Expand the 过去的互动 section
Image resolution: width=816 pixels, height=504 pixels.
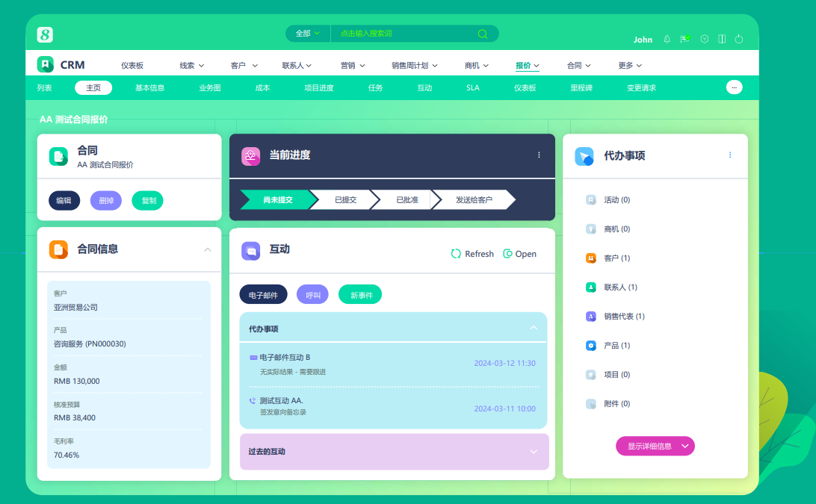(534, 452)
